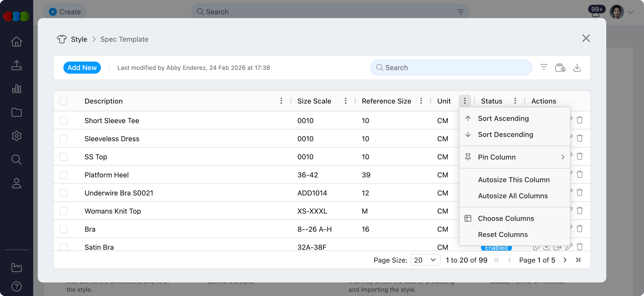Choose Sort Ascending from the column menu
This screenshot has height=296, width=644.
click(x=503, y=118)
